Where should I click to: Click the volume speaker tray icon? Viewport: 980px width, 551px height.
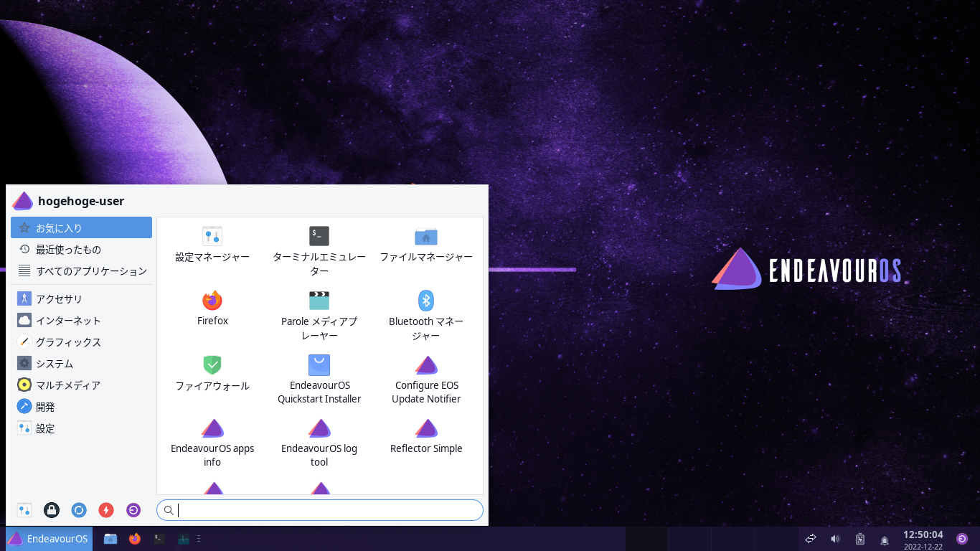[835, 539]
